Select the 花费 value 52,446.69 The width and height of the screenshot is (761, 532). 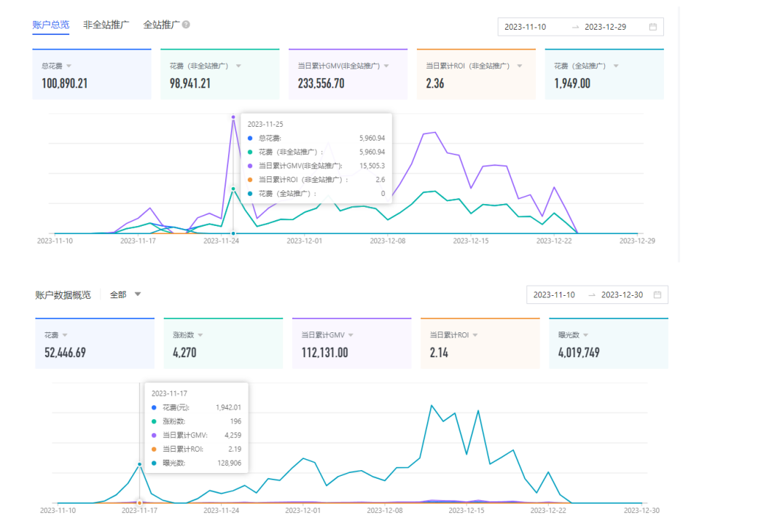point(65,353)
